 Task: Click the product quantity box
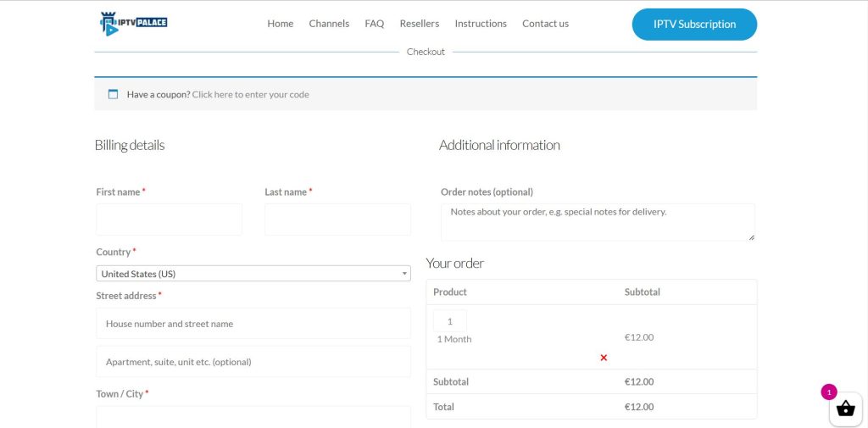pos(450,321)
